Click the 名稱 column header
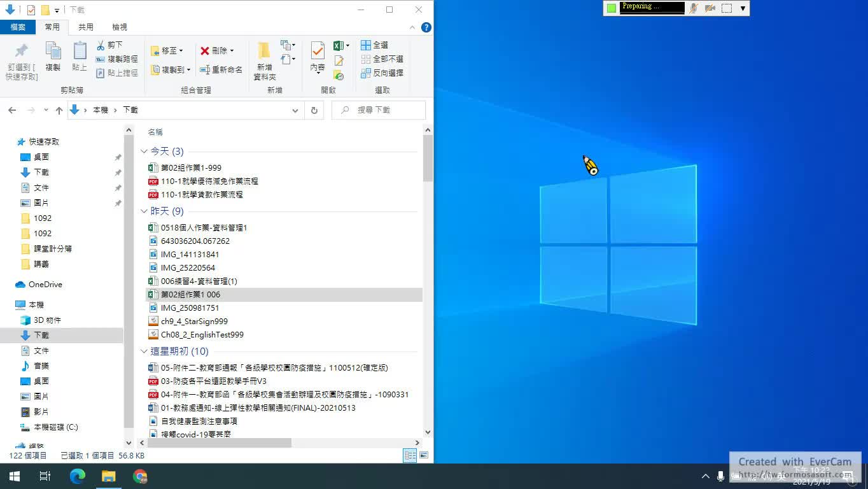 coord(155,132)
